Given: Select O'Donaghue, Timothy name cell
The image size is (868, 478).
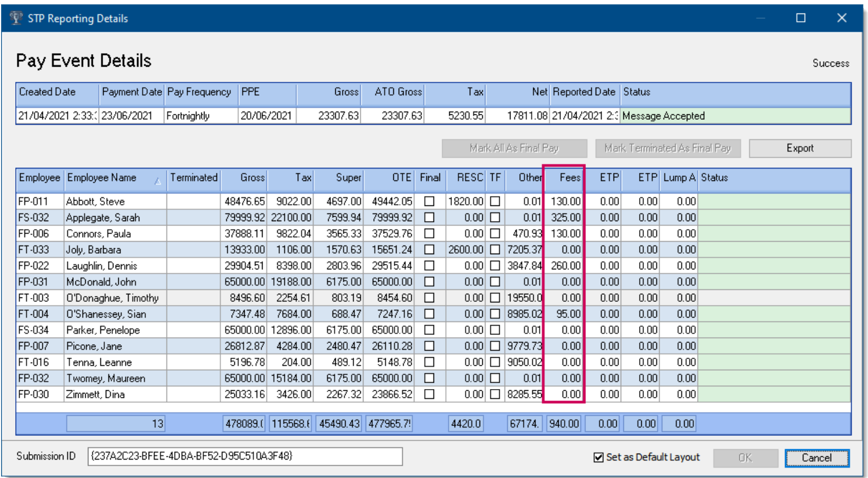Looking at the screenshot, I should [116, 298].
